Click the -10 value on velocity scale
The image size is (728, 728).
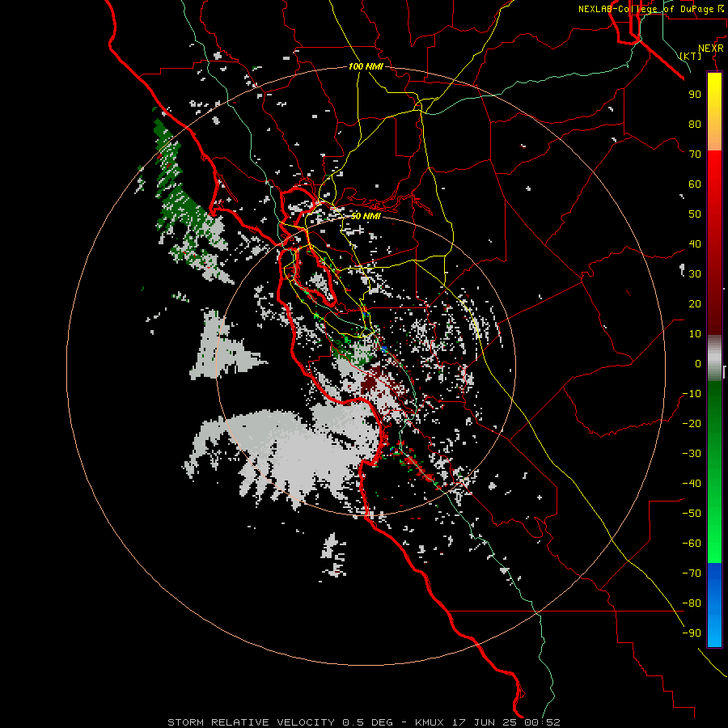[x=692, y=394]
